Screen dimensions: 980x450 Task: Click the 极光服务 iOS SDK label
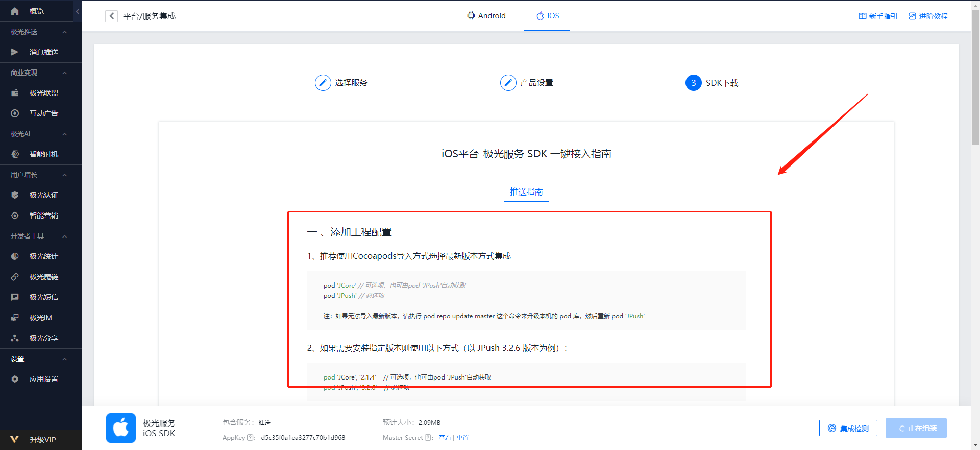[x=159, y=428]
